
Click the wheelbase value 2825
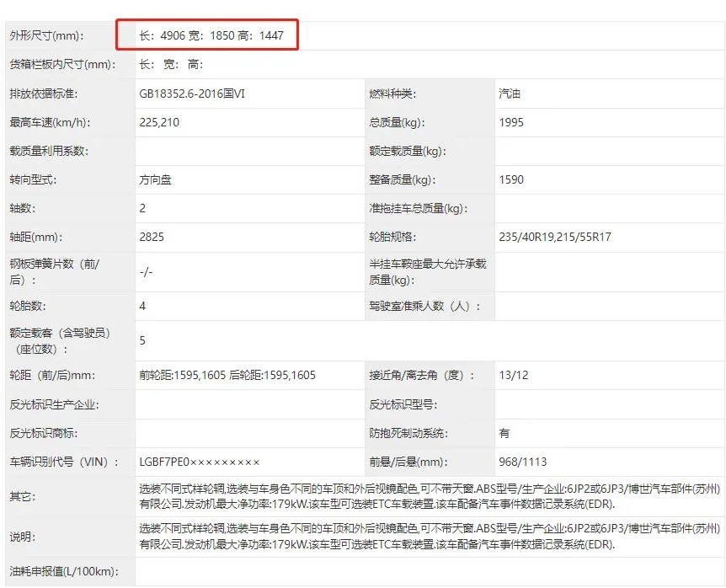pos(152,237)
